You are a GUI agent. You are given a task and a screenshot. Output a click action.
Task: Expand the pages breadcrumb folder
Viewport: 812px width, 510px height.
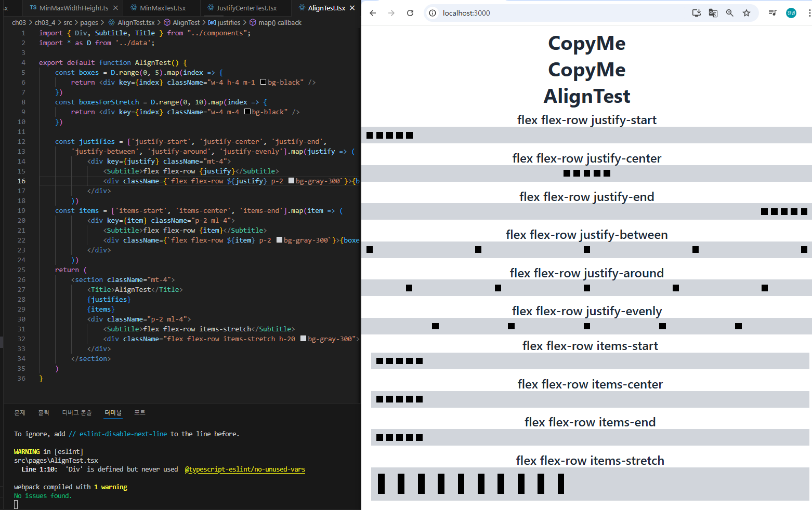89,22
